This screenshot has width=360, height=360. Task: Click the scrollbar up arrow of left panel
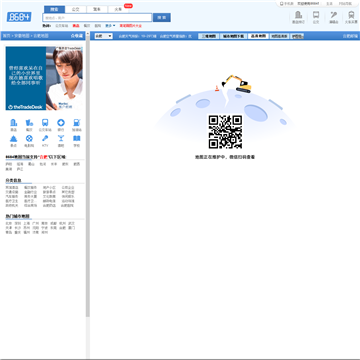[88, 33]
